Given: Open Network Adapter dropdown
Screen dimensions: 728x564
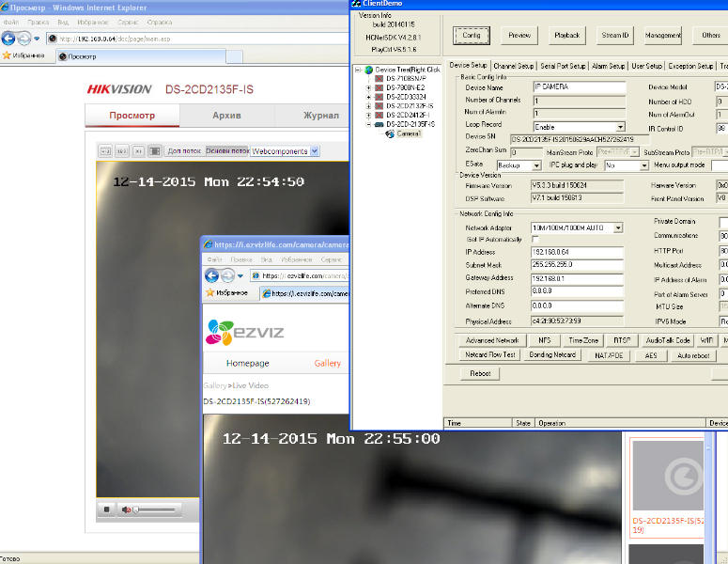Looking at the screenshot, I should point(618,227).
